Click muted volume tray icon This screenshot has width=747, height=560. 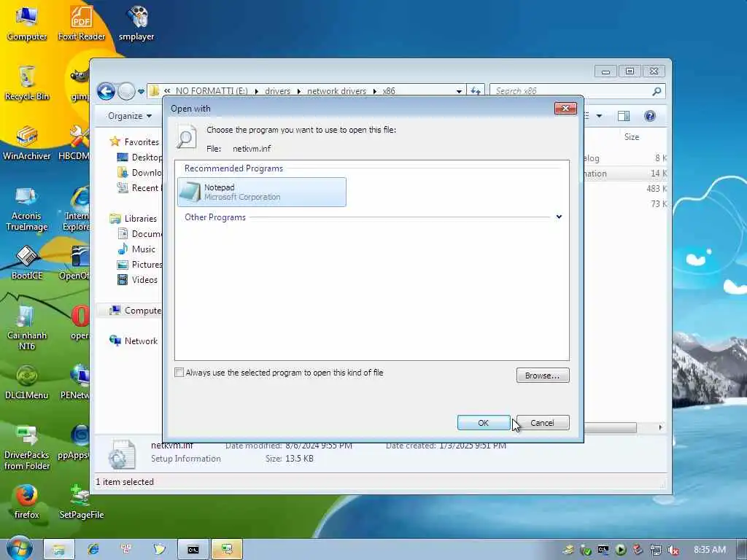(x=673, y=550)
